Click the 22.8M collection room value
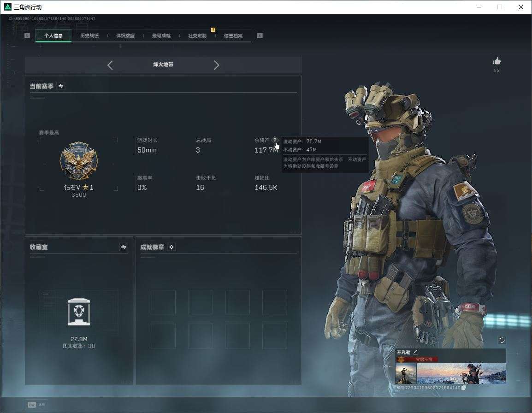The width and height of the screenshot is (532, 413). 79,339
